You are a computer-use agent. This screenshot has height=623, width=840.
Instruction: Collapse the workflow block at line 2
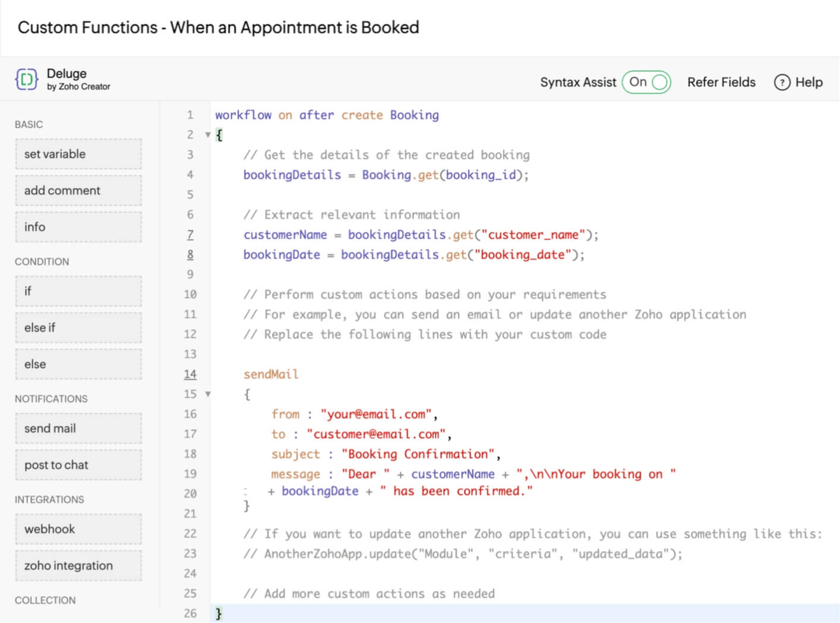(208, 135)
